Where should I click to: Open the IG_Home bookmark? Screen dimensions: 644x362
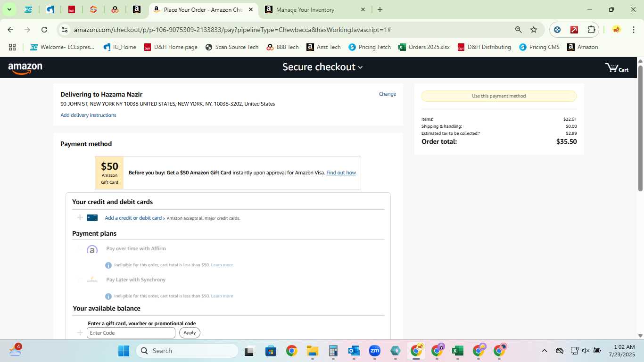(120, 47)
